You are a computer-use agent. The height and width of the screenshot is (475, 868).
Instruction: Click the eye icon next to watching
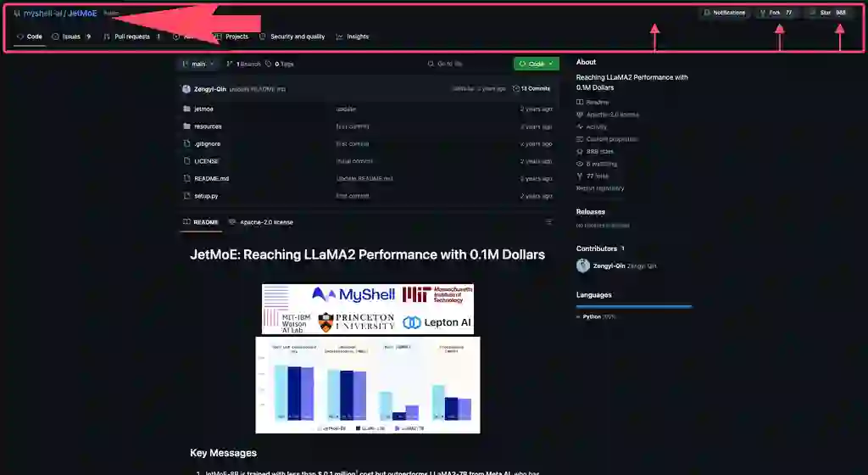[580, 164]
